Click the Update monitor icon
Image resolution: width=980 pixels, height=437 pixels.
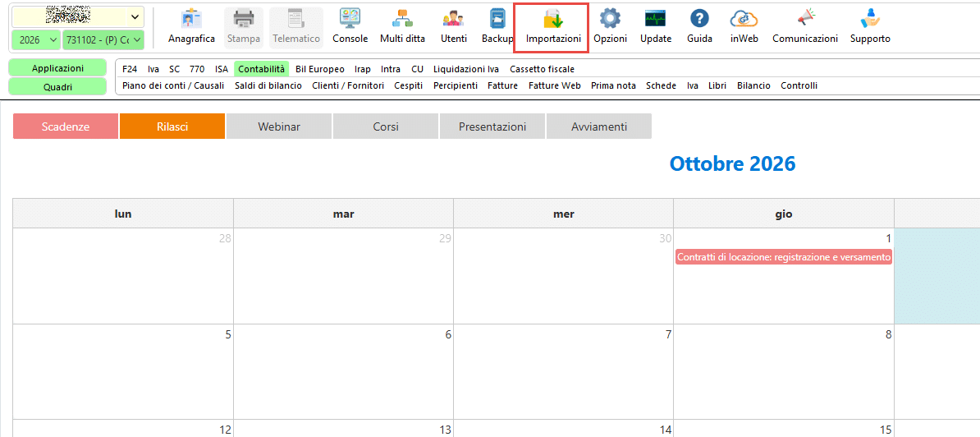(656, 27)
